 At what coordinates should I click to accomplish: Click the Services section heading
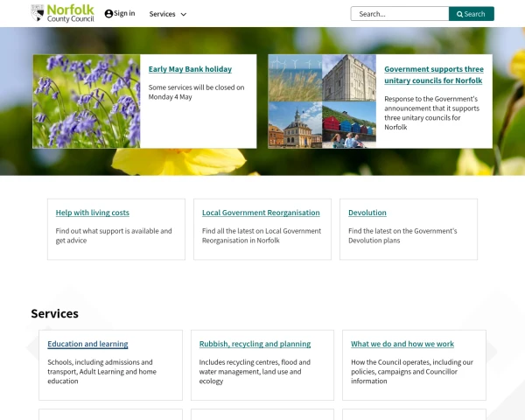coord(54,314)
